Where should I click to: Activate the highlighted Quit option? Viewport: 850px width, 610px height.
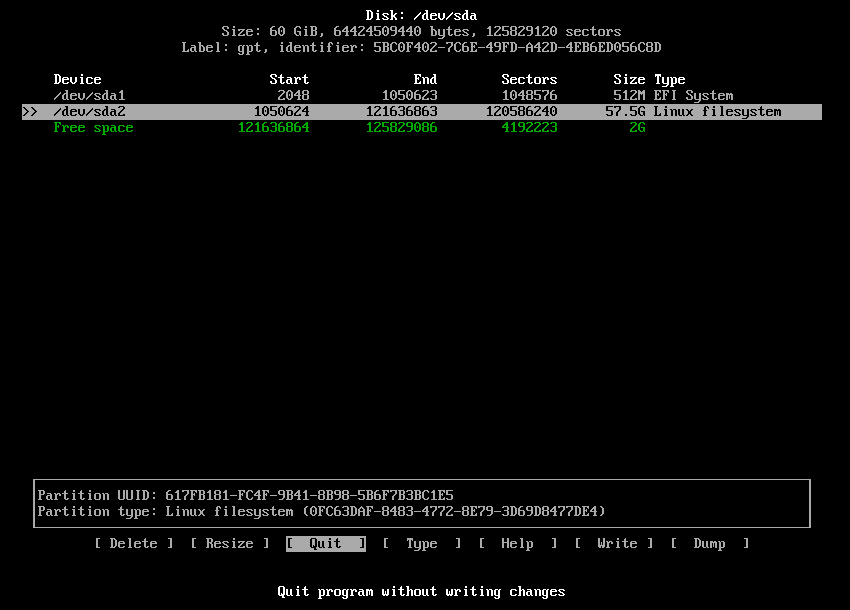(325, 543)
